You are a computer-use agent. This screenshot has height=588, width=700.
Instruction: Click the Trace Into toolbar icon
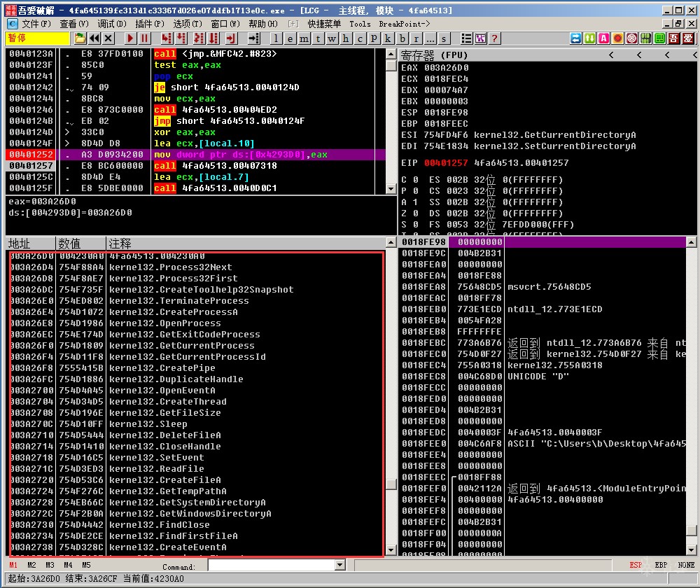tap(199, 38)
